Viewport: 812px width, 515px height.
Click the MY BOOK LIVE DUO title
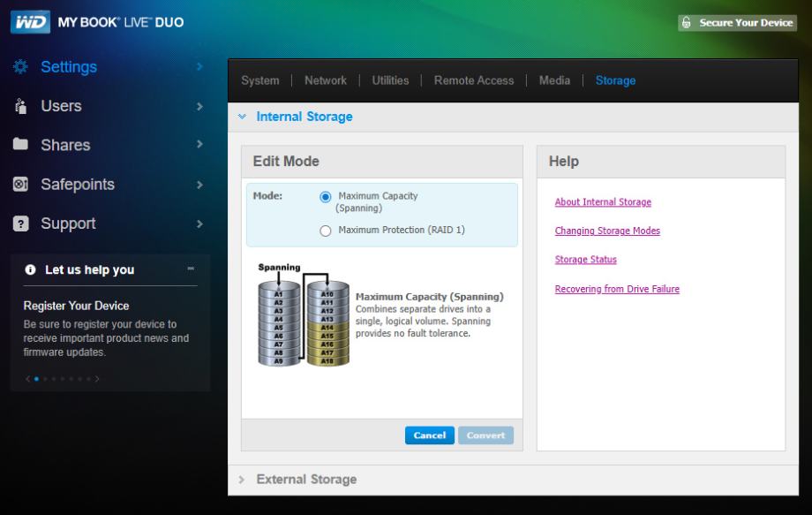[x=121, y=22]
